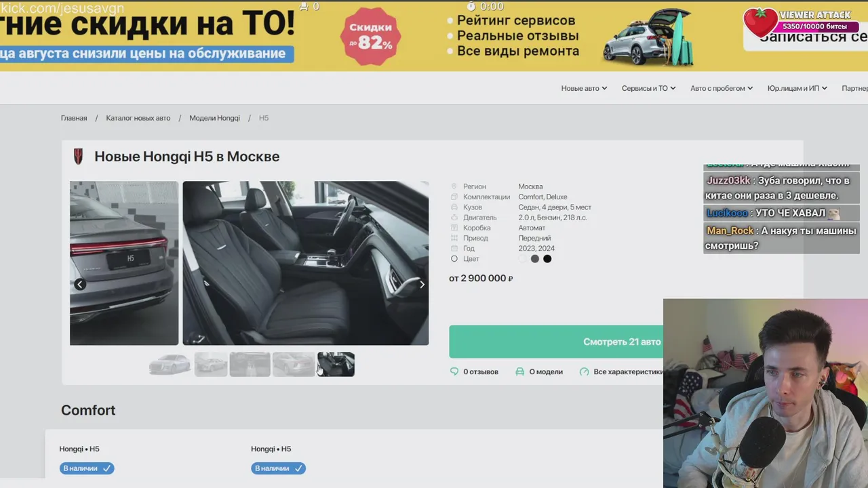Click the Комплектации trim icon

tap(454, 197)
